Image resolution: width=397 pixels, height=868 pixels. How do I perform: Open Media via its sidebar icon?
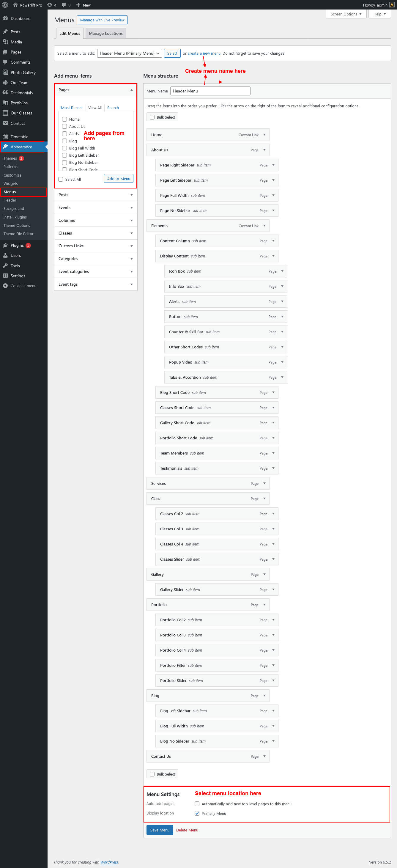pos(5,42)
